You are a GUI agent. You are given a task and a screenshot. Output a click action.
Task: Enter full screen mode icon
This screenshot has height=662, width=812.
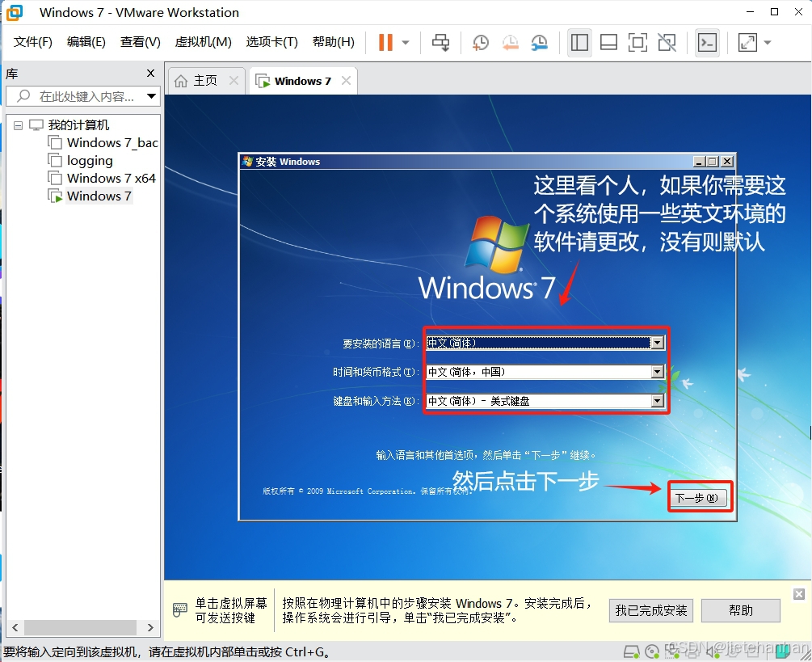point(637,43)
